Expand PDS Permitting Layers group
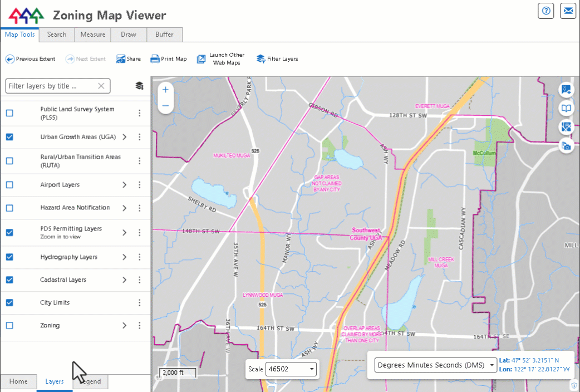This screenshot has height=392, width=580. pyautogui.click(x=124, y=232)
